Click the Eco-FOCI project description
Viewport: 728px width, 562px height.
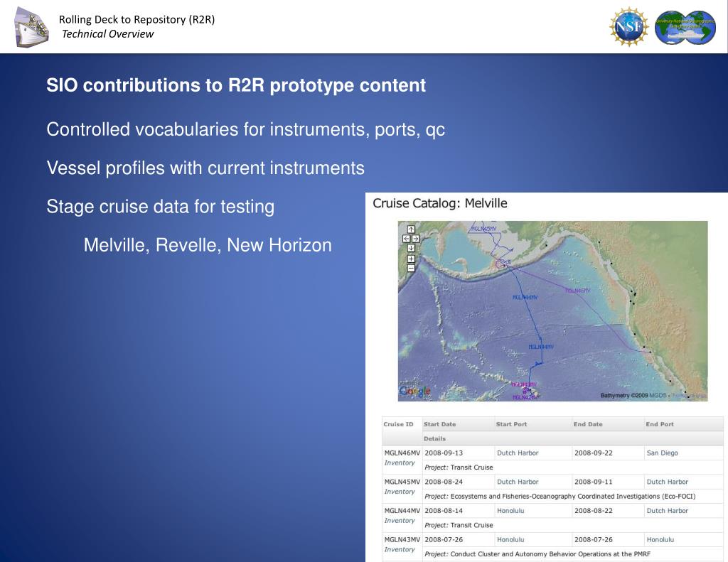[x=560, y=496]
